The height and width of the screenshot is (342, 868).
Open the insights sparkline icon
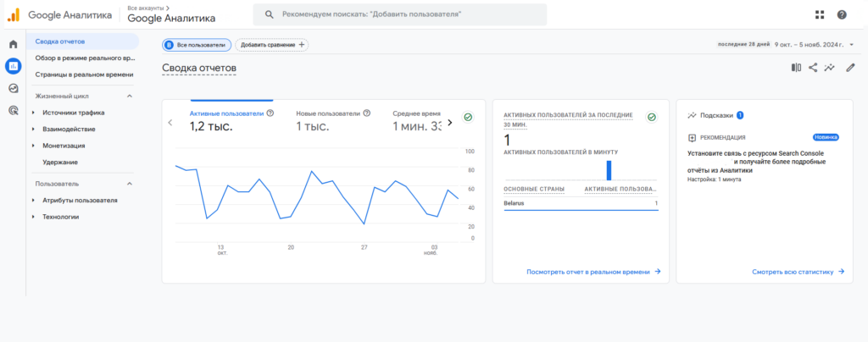829,68
